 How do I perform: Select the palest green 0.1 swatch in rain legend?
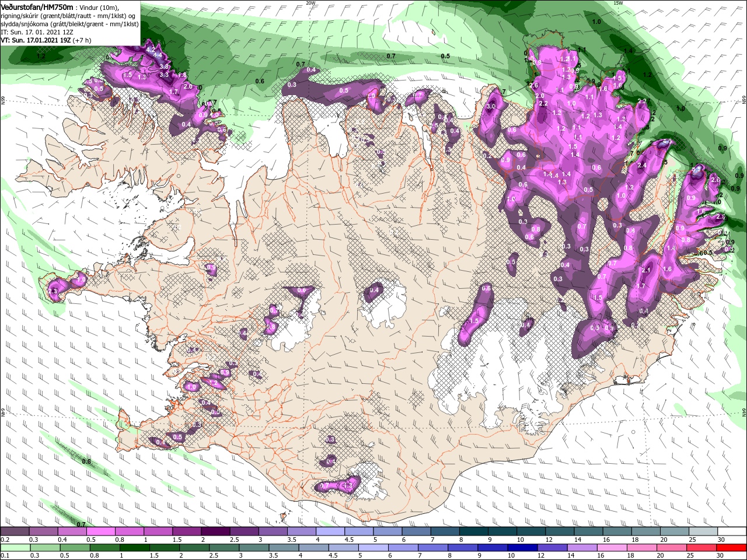click(x=15, y=548)
